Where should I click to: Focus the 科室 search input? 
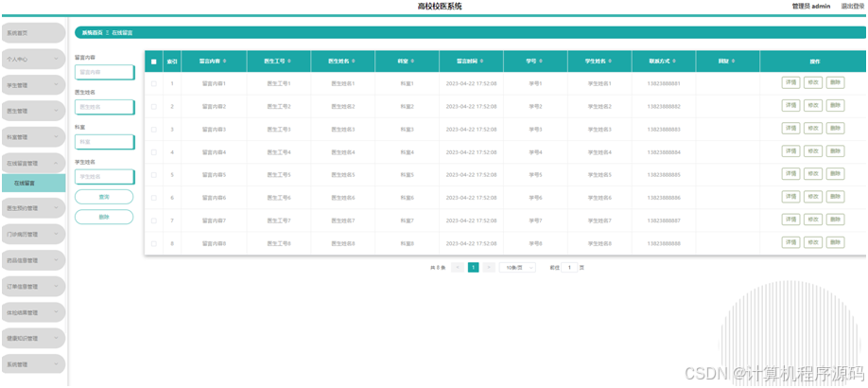point(104,142)
